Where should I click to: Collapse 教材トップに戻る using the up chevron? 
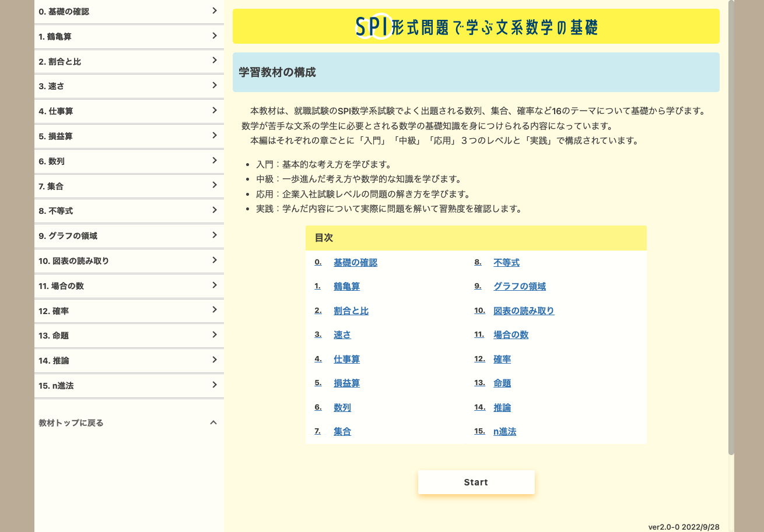[213, 423]
